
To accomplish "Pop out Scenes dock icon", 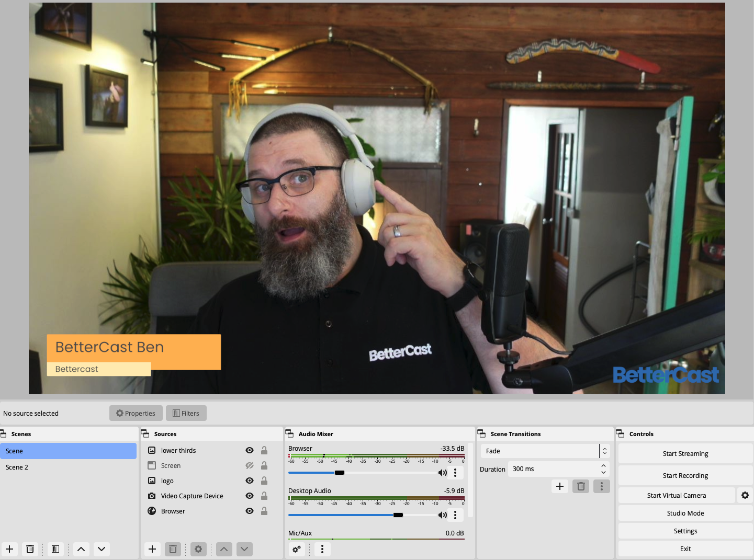I will tap(3, 434).
